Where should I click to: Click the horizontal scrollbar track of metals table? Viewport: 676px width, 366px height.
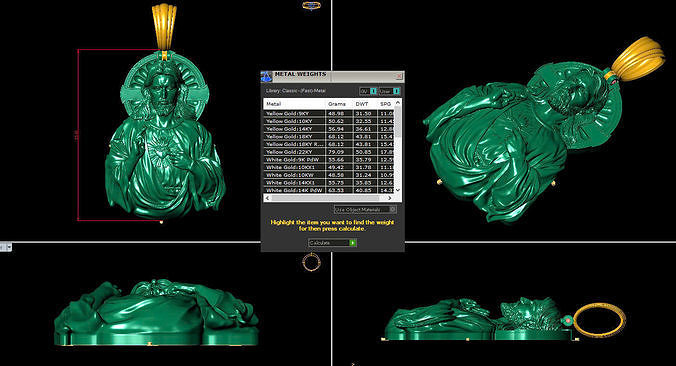tap(329, 198)
